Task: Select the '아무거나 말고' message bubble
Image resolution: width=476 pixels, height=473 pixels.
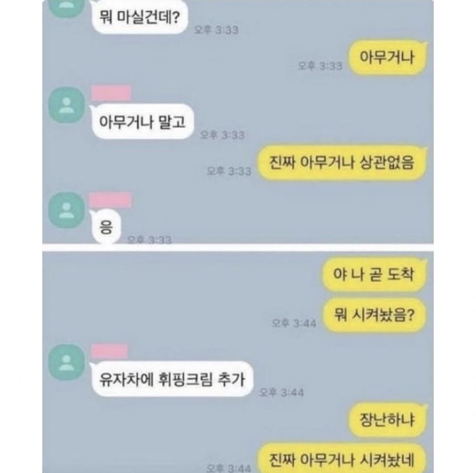Action: (x=142, y=122)
